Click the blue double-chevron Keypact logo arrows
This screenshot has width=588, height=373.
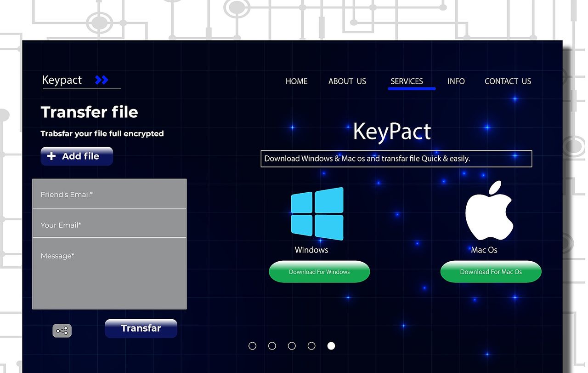click(101, 80)
